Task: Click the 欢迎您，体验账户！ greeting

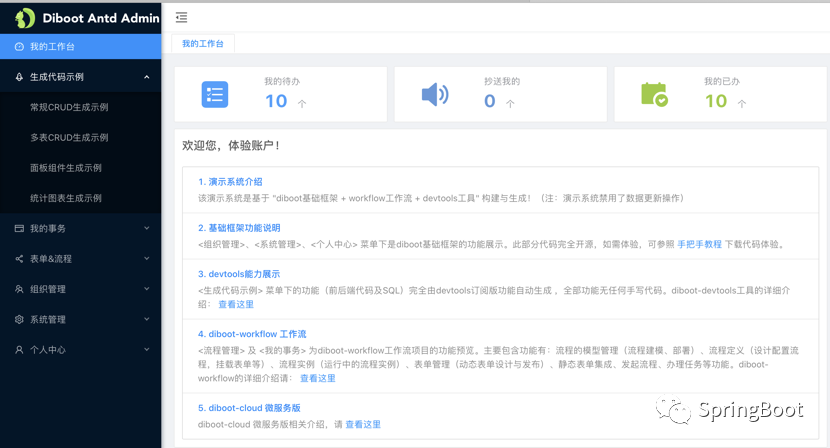Action: (x=231, y=145)
